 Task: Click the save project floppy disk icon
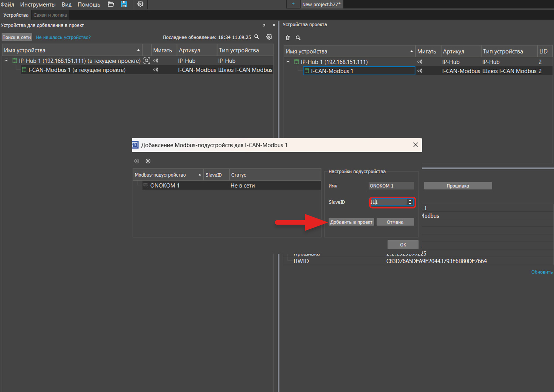point(124,4)
